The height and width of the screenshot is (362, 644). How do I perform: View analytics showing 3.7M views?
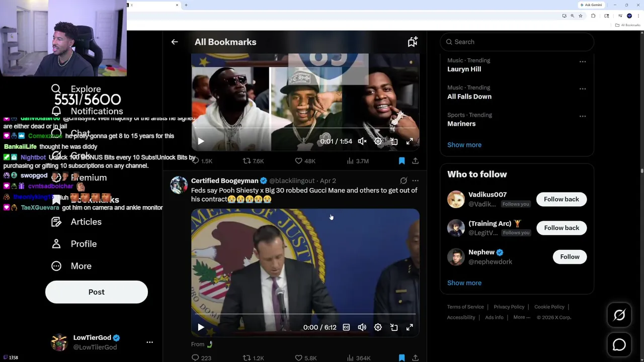358,161
